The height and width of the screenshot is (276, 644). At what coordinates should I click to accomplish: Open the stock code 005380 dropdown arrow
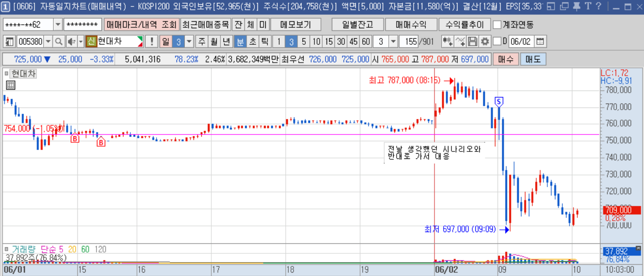point(48,42)
